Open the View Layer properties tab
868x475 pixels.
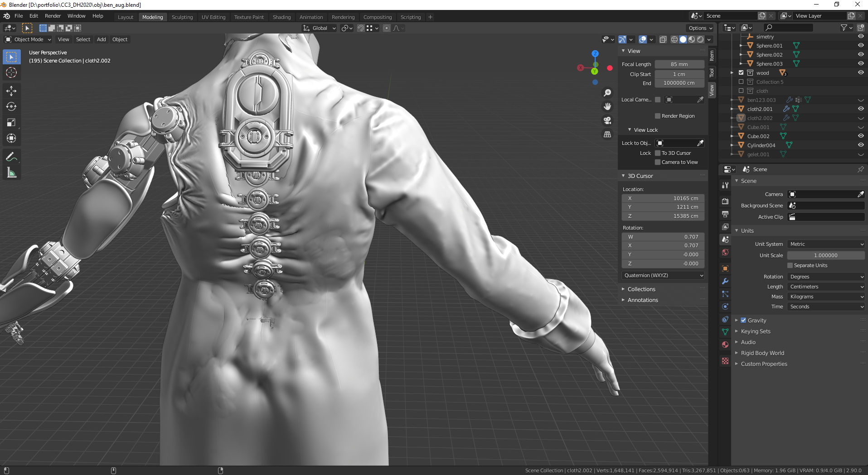point(725,226)
